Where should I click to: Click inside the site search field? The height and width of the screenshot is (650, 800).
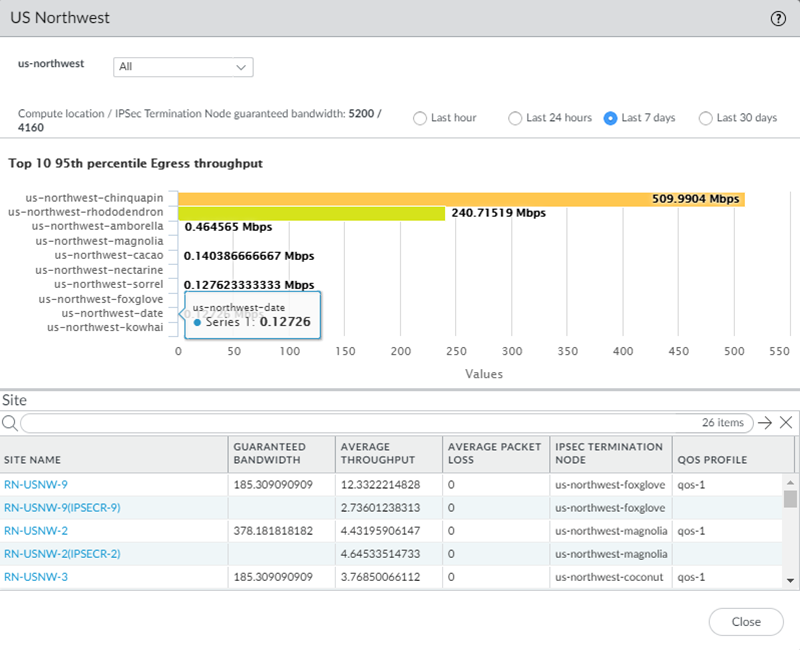[350, 423]
